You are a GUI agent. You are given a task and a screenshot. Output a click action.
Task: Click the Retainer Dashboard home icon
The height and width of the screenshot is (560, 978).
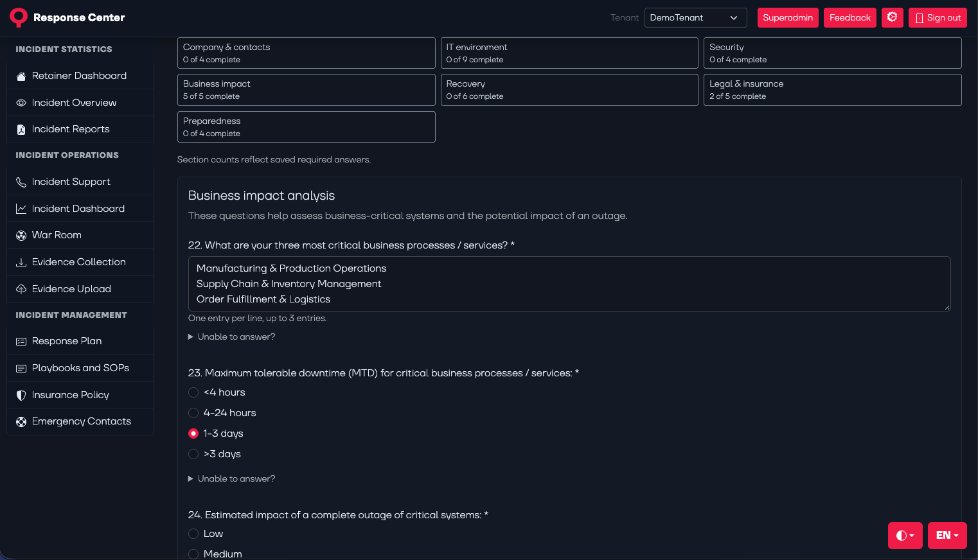coord(21,76)
